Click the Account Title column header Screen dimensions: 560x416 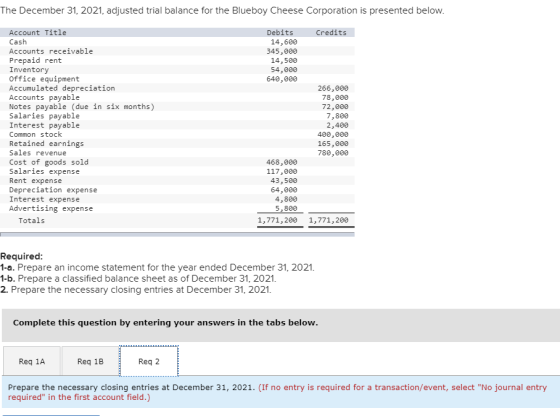point(38,32)
